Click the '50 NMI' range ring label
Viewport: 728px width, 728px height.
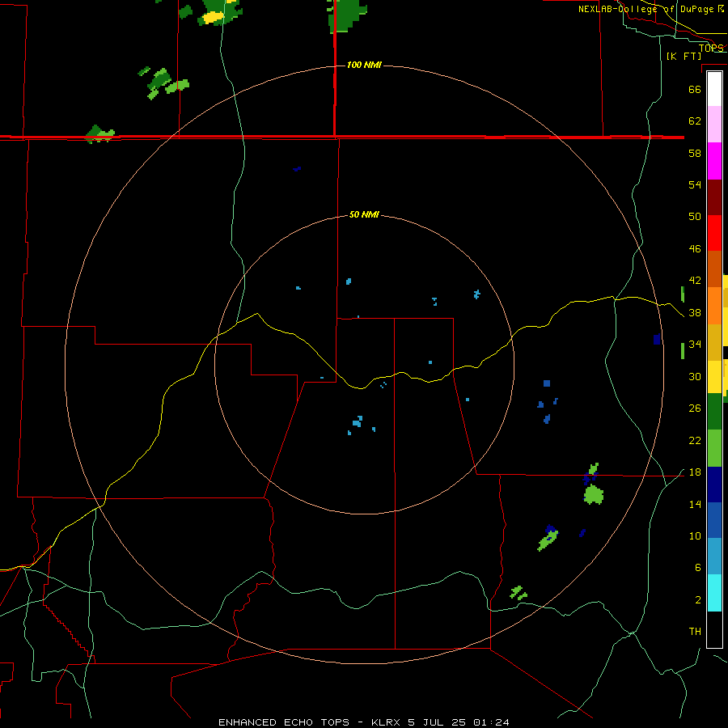(x=364, y=214)
